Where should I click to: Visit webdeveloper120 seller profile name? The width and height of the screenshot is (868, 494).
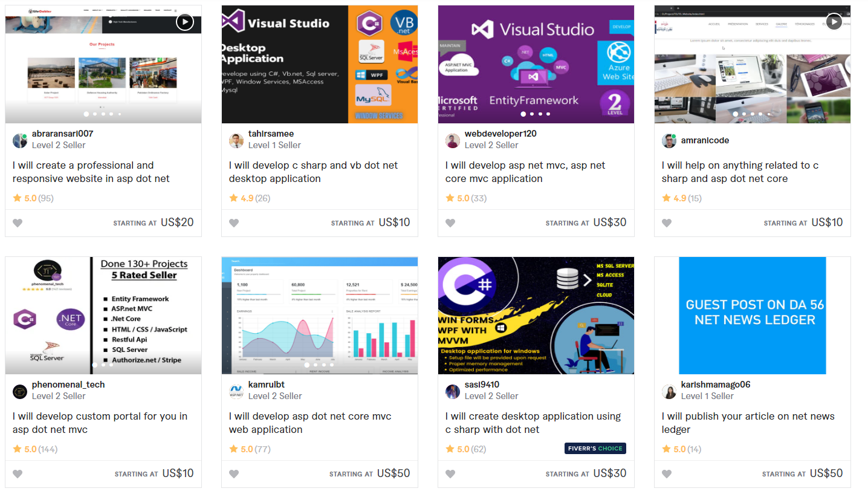(x=500, y=134)
